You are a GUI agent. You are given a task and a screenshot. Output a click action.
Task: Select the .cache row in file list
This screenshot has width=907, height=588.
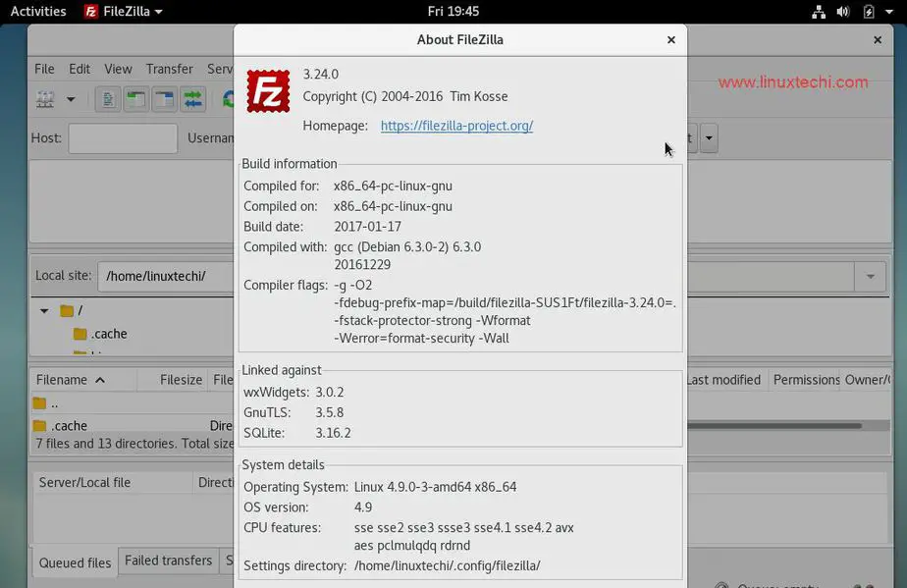click(133, 426)
